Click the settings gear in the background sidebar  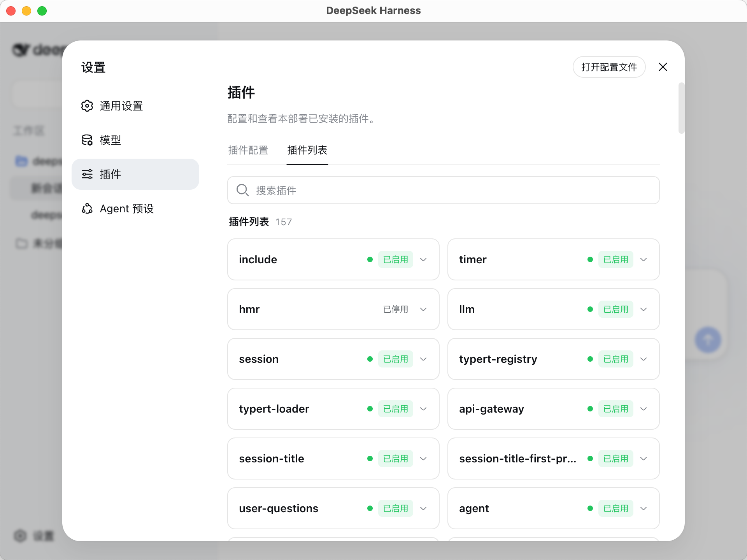20,536
